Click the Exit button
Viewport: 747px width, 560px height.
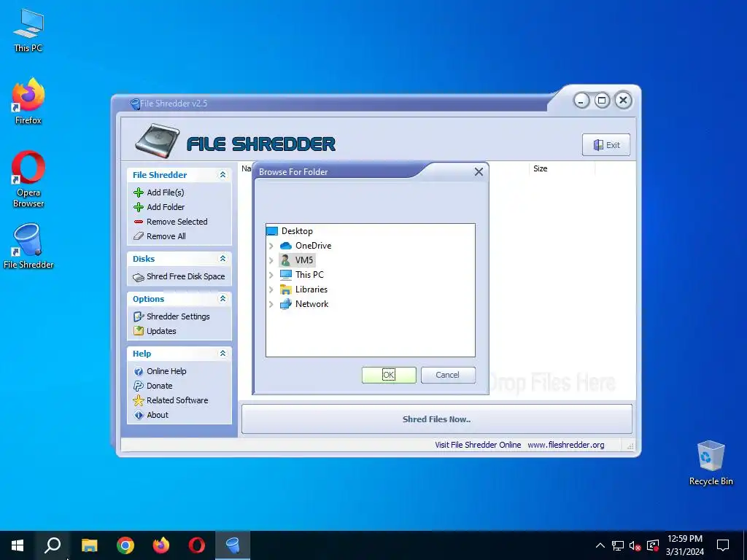pyautogui.click(x=606, y=145)
